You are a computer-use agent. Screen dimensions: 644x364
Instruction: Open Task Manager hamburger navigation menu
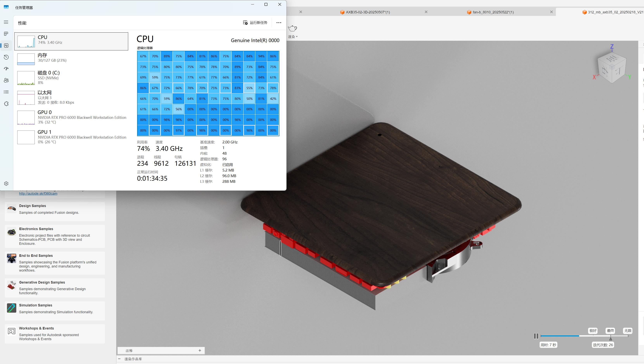6,22
